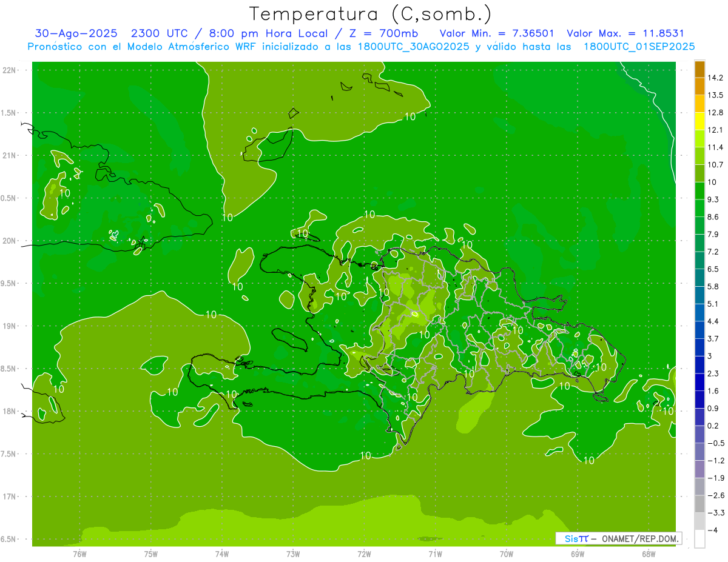Click the 70W longitude axis label

(507, 554)
